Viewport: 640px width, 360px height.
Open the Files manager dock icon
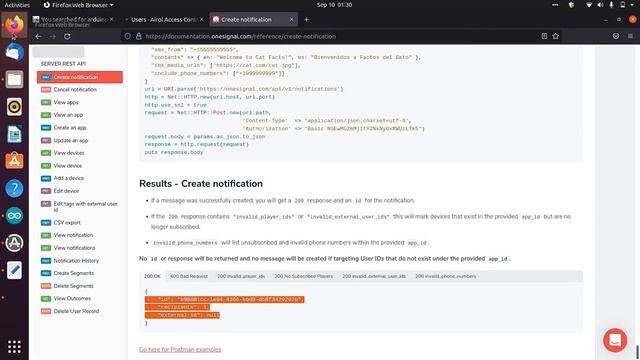(x=14, y=79)
